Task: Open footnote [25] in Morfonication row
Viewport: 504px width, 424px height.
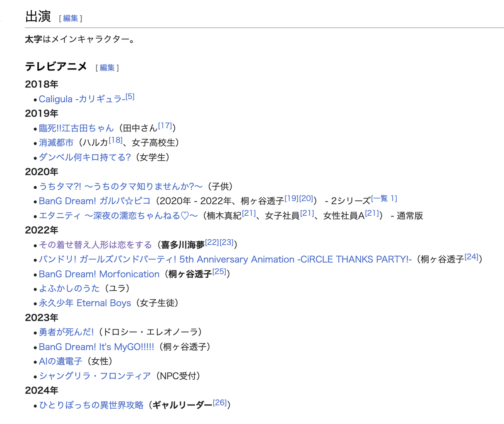Action: click(x=219, y=272)
